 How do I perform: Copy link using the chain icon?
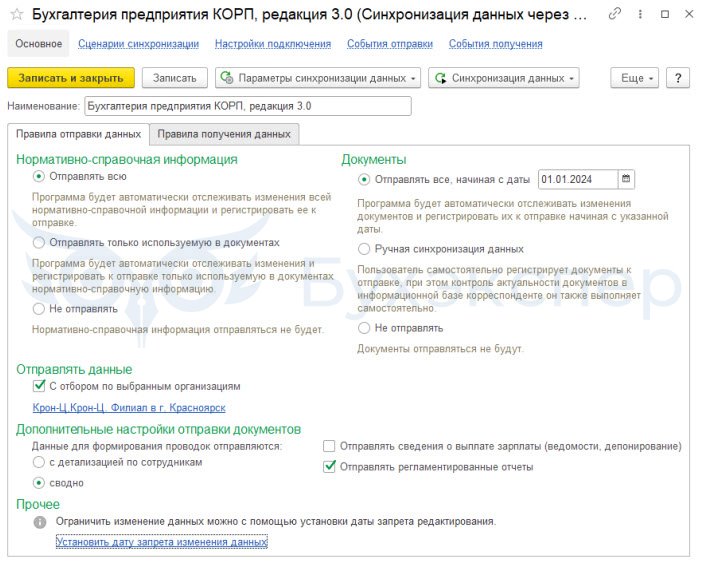[x=615, y=14]
